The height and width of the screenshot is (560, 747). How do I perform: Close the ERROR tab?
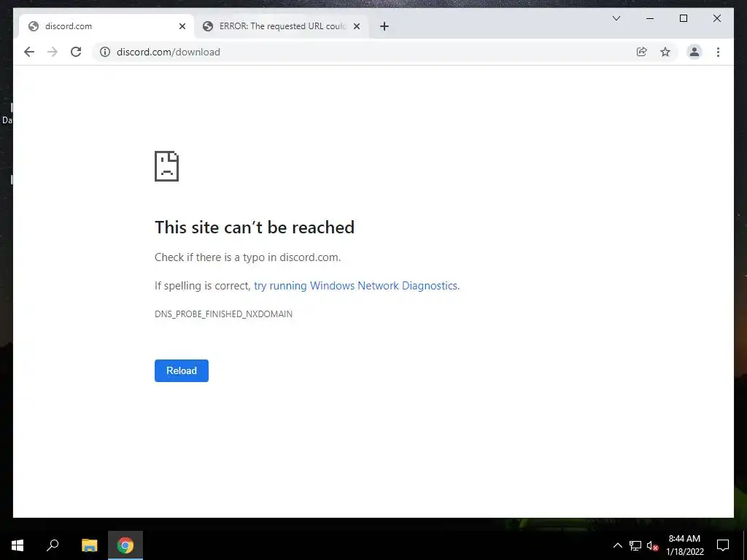coord(356,26)
